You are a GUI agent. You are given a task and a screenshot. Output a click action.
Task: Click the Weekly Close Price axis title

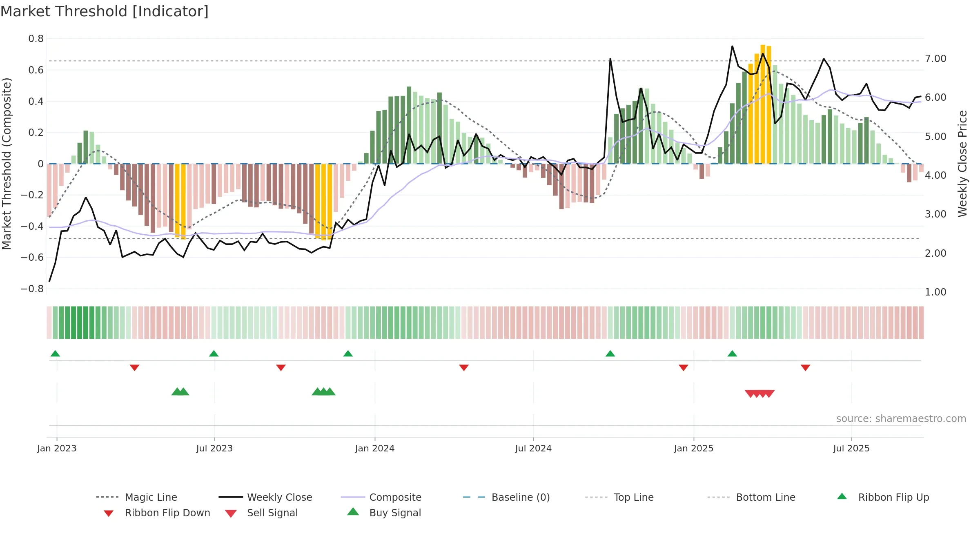[x=963, y=163]
